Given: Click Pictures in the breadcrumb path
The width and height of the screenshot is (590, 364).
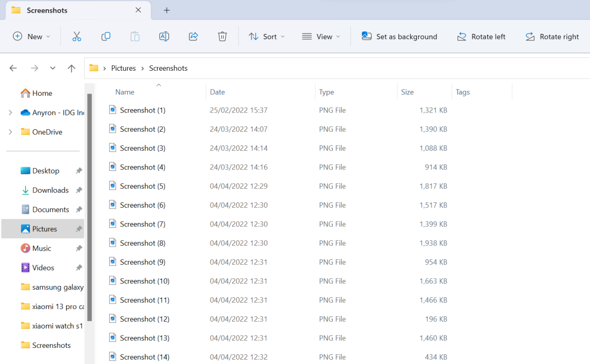Looking at the screenshot, I should (x=123, y=68).
